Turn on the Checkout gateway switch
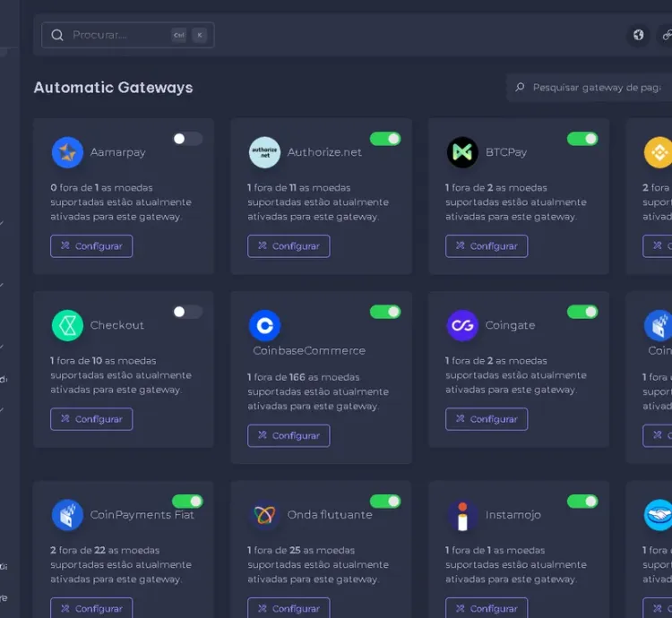This screenshot has height=618, width=672. click(x=187, y=312)
